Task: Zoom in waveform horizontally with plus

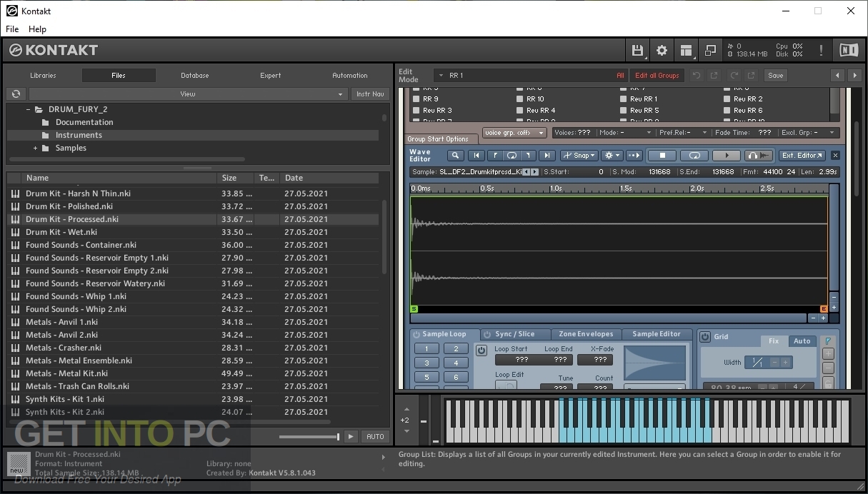Action: pyautogui.click(x=823, y=318)
